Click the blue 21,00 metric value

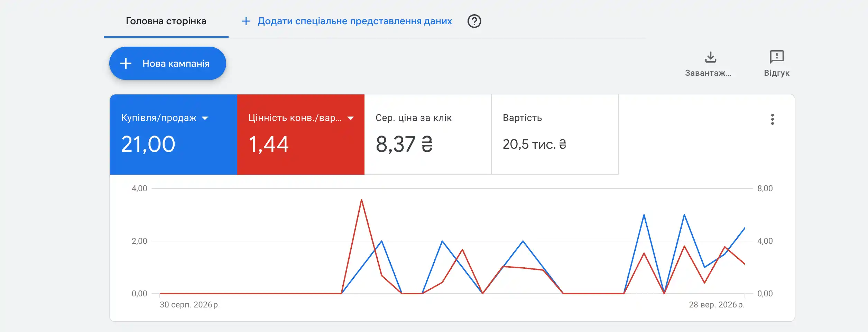coord(148,144)
